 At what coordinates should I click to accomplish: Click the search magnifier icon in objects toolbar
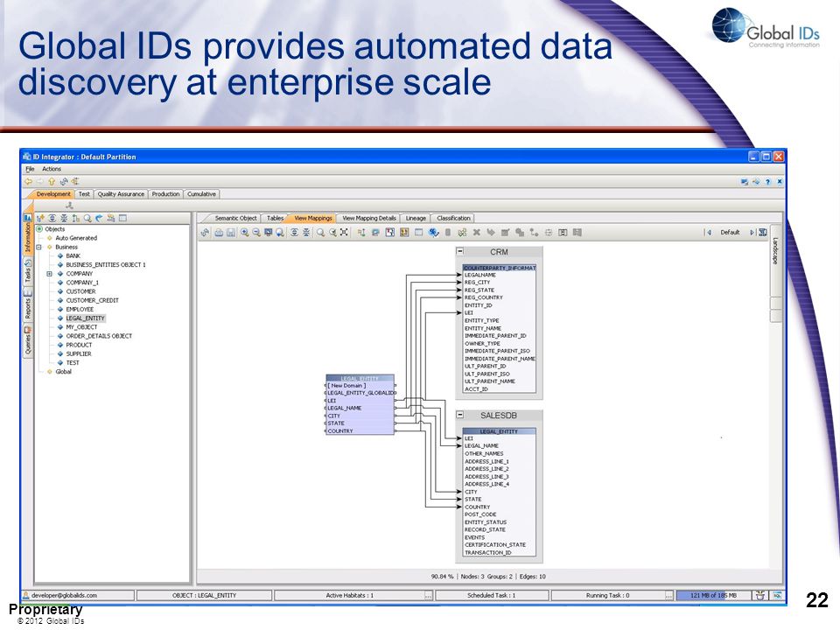(87, 218)
